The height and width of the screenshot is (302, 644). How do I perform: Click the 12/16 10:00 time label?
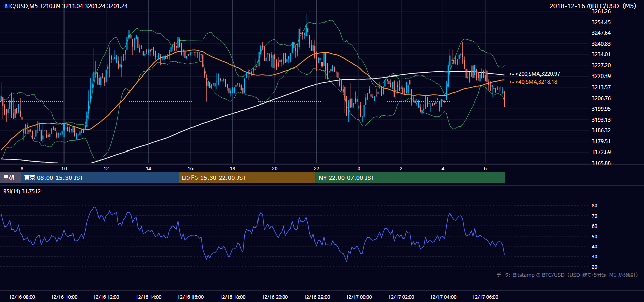[x=64, y=297]
